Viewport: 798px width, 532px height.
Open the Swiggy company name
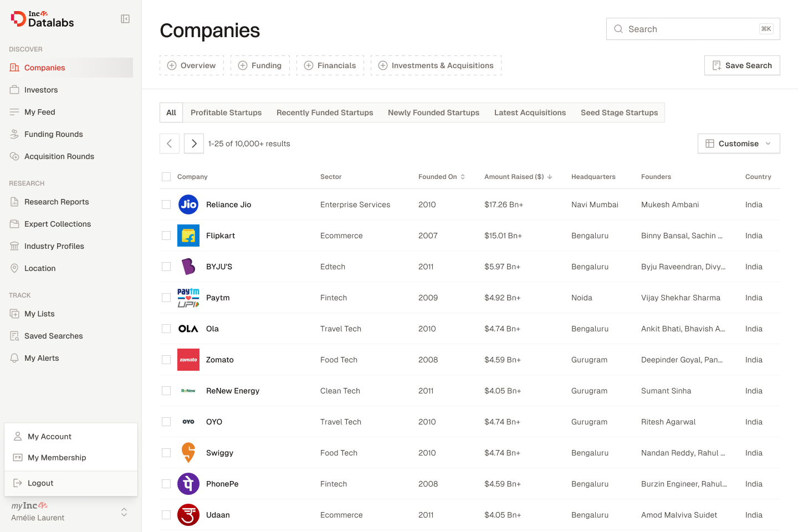219,453
